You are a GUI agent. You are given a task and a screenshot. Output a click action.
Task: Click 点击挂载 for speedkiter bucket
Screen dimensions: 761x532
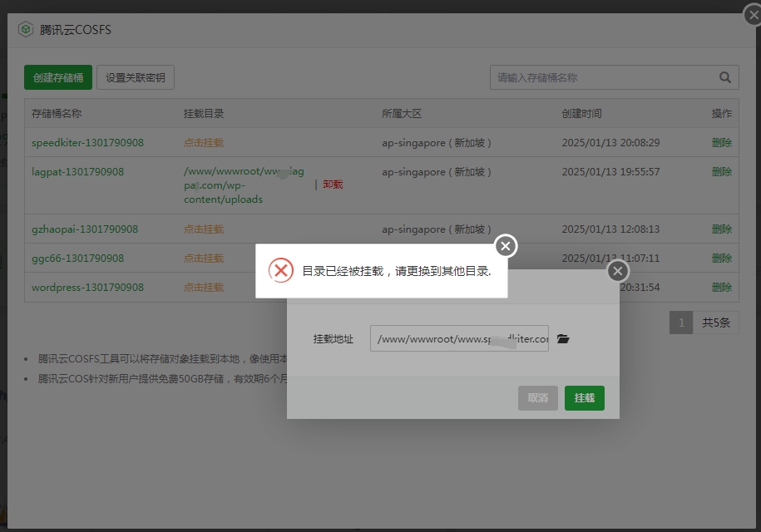pos(204,143)
